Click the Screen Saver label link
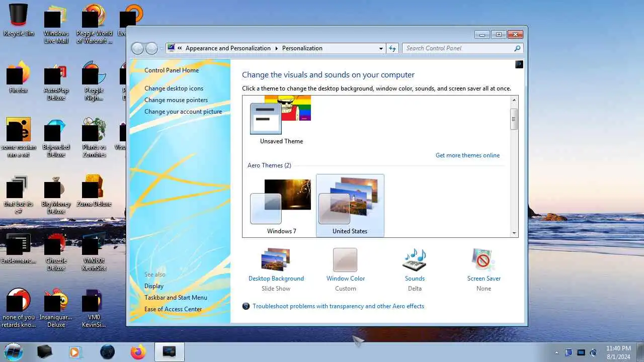 pyautogui.click(x=484, y=279)
